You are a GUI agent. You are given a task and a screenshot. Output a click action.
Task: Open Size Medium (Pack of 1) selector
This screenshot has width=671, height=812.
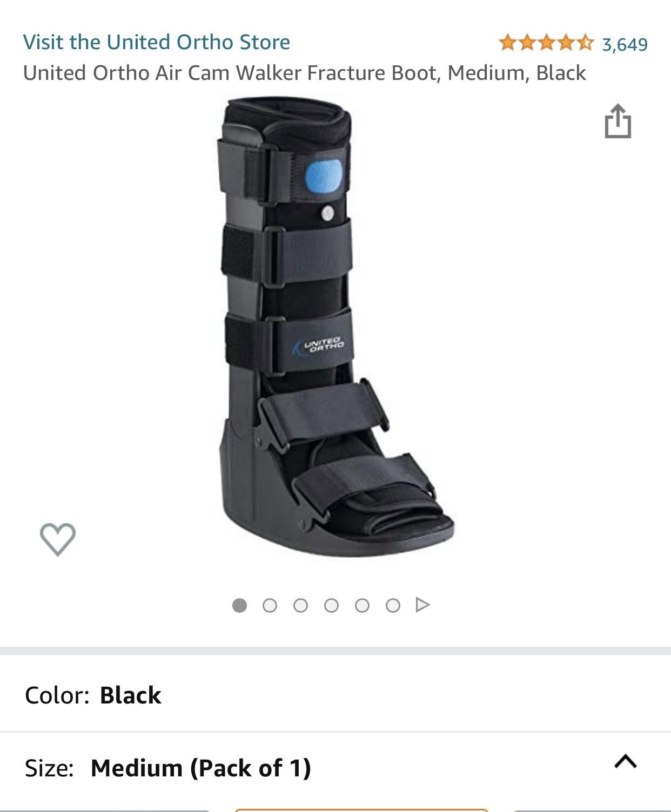click(x=335, y=768)
